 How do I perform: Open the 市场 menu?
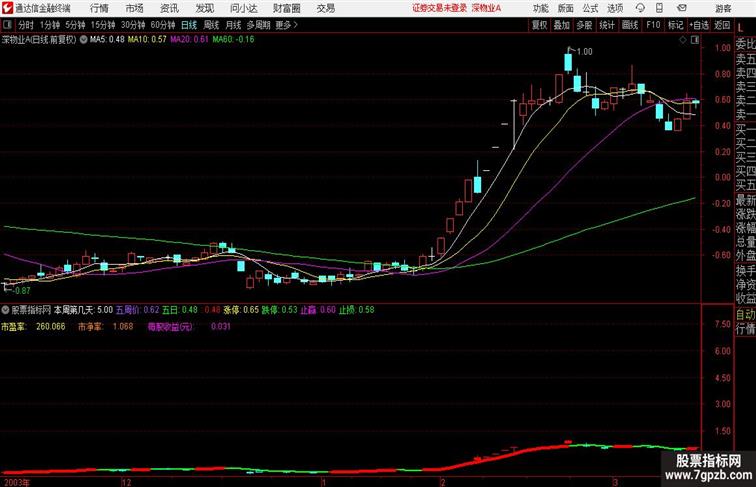point(135,8)
